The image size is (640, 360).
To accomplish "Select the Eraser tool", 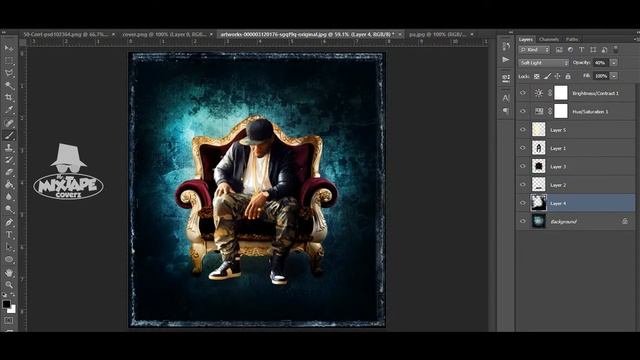I will [x=9, y=172].
